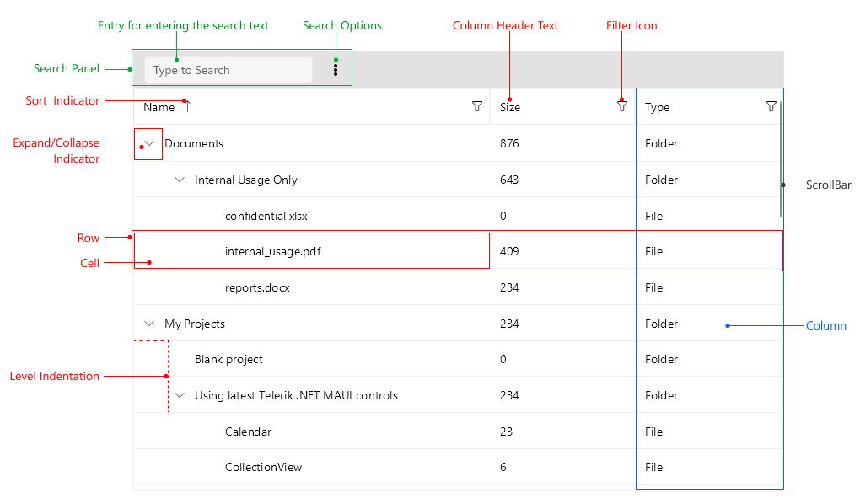Collapse the Internal Usage Only folder
The width and height of the screenshot is (860, 504).
click(180, 180)
